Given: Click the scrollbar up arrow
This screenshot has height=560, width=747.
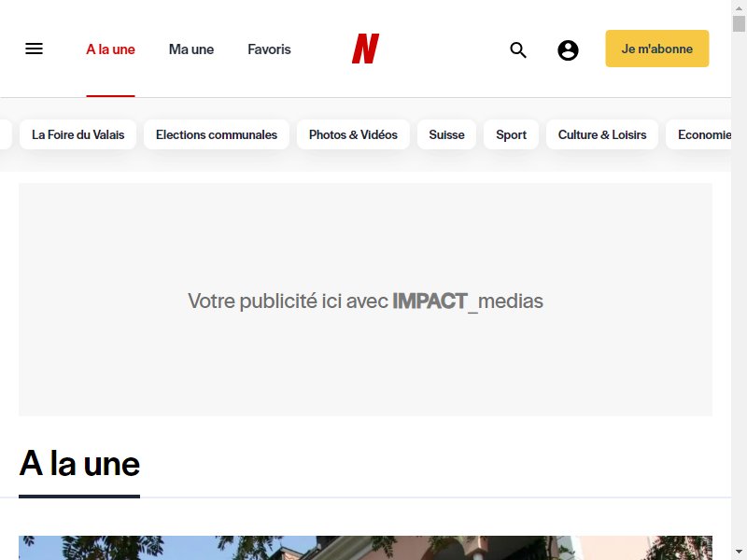Looking at the screenshot, I should point(739,7).
